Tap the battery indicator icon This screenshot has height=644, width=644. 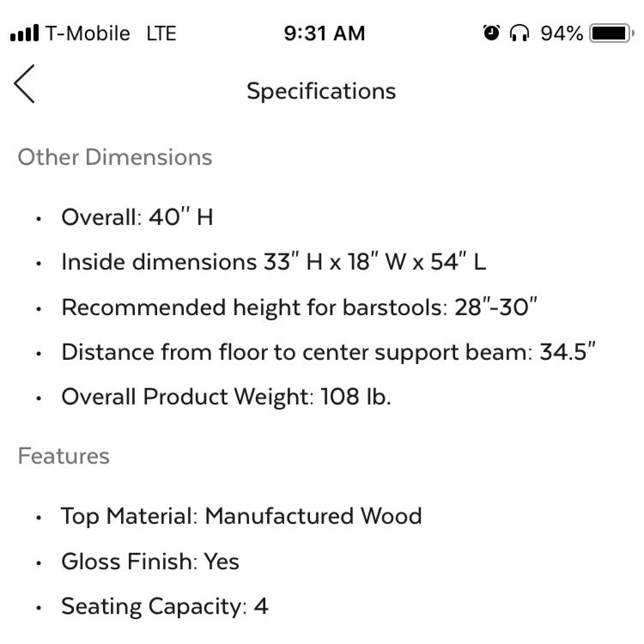611,33
